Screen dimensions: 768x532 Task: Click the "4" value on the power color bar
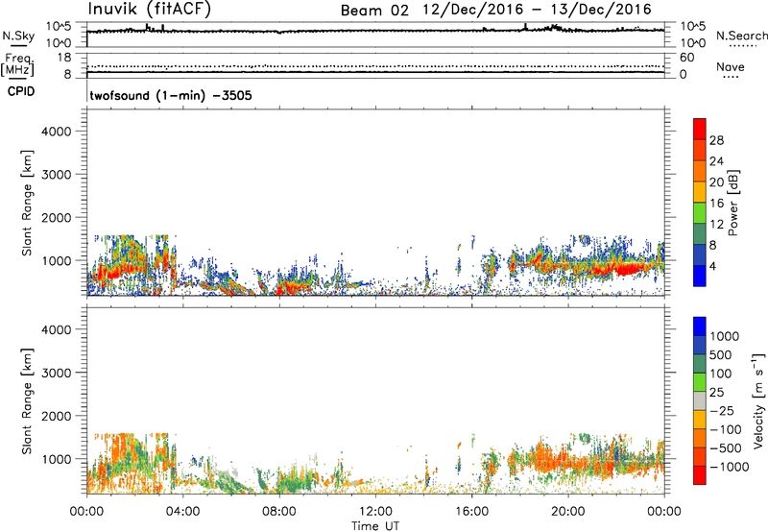(x=713, y=267)
